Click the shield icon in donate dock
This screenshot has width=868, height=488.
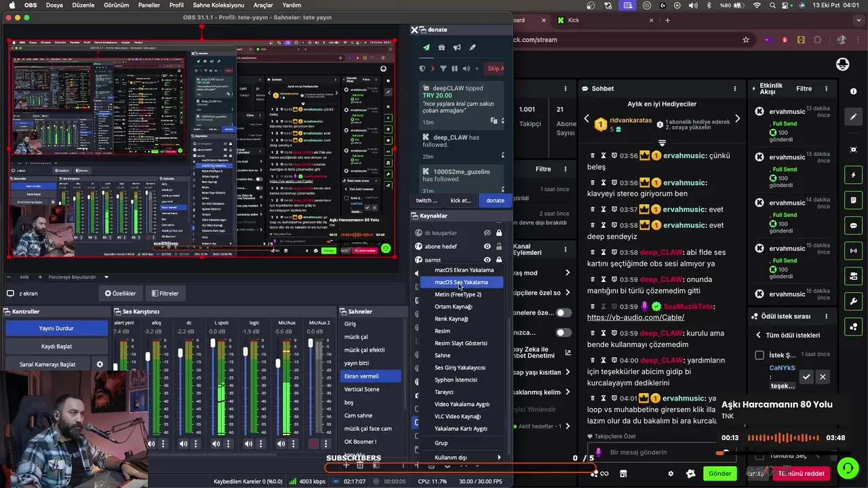point(422,68)
